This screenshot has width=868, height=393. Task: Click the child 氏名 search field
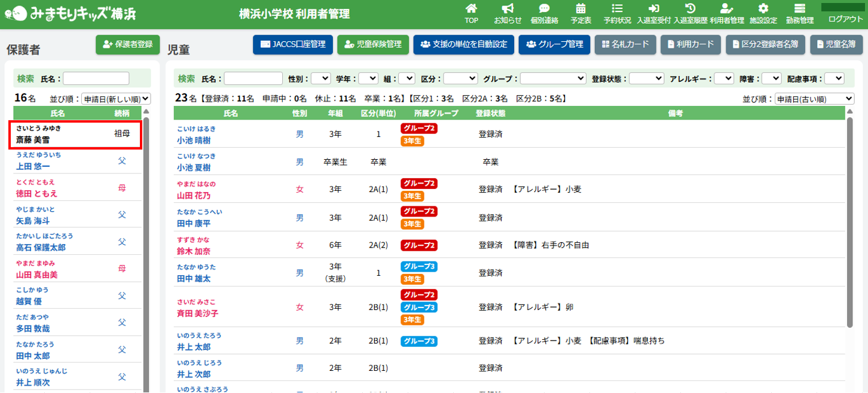click(x=253, y=78)
